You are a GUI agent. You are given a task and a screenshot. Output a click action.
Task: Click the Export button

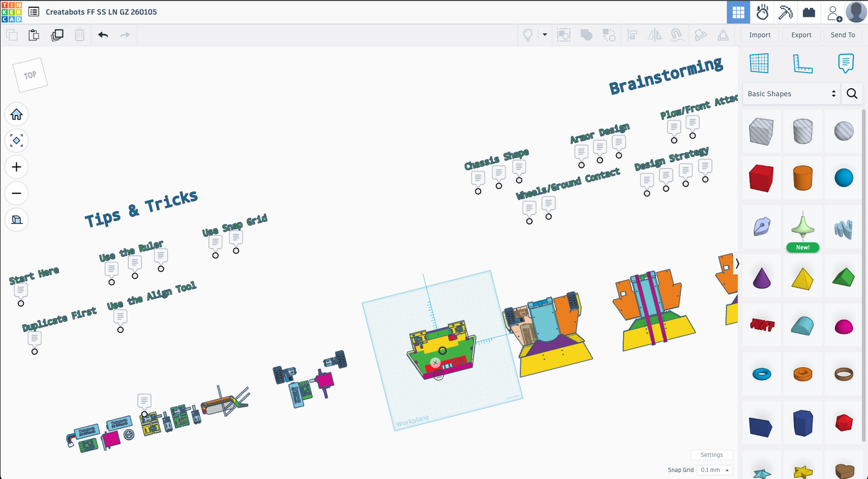(801, 35)
